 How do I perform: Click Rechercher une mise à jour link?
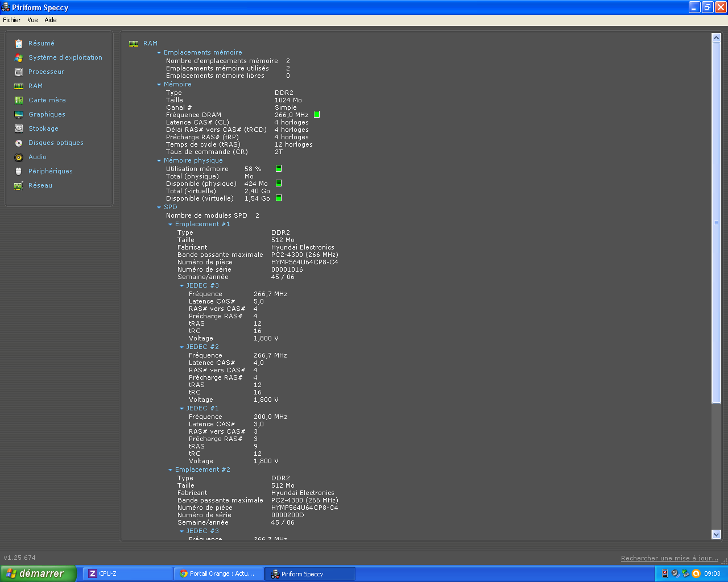click(669, 558)
